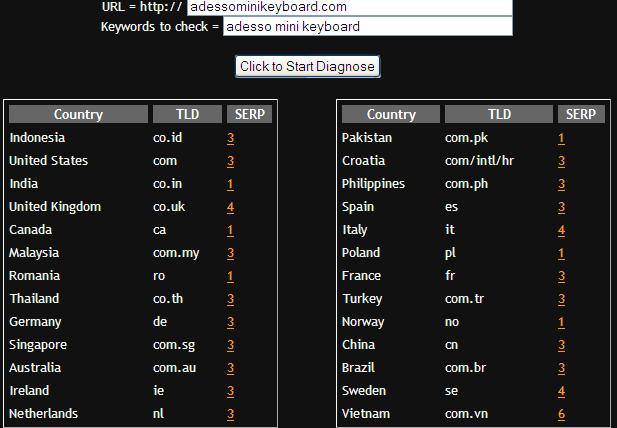Click the com.sg TLD cell

click(x=174, y=345)
